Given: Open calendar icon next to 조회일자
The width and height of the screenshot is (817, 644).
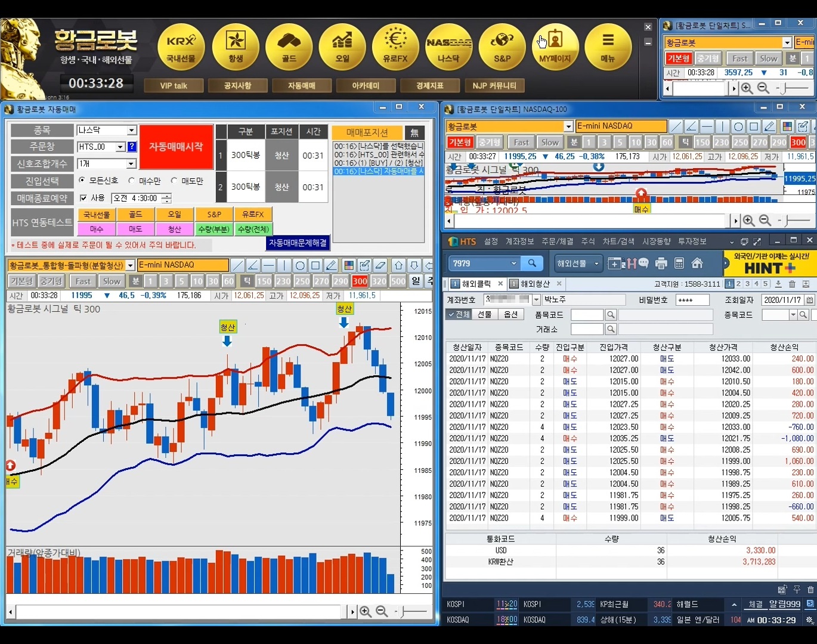Looking at the screenshot, I should (810, 300).
